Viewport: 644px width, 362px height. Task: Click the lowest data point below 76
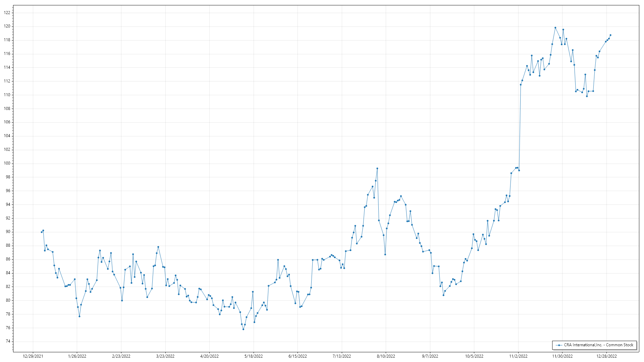pyautogui.click(x=243, y=329)
